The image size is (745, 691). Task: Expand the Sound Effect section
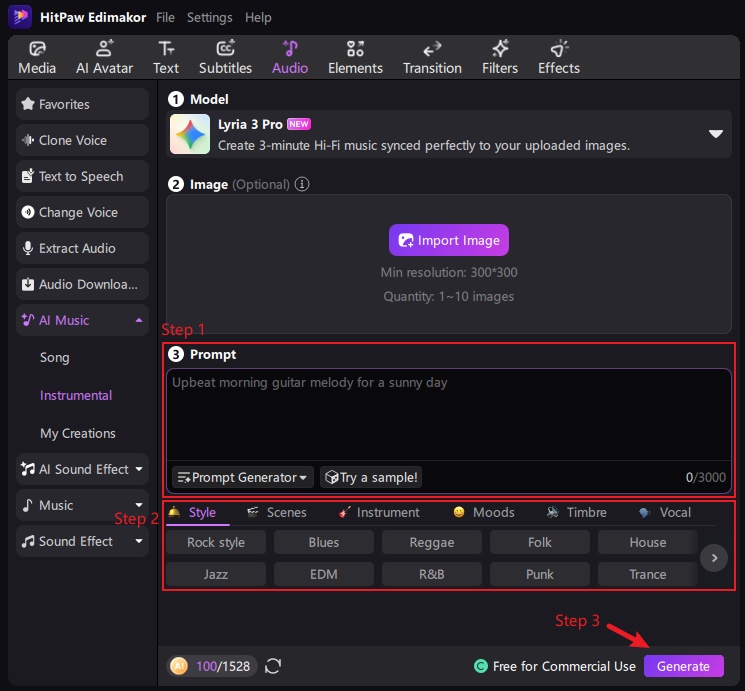[139, 541]
